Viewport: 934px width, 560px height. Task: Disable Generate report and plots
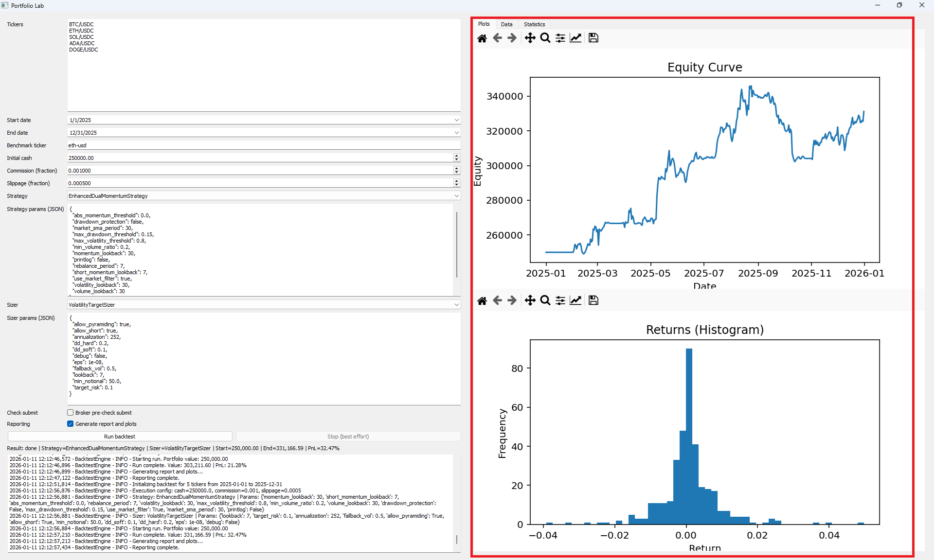71,423
